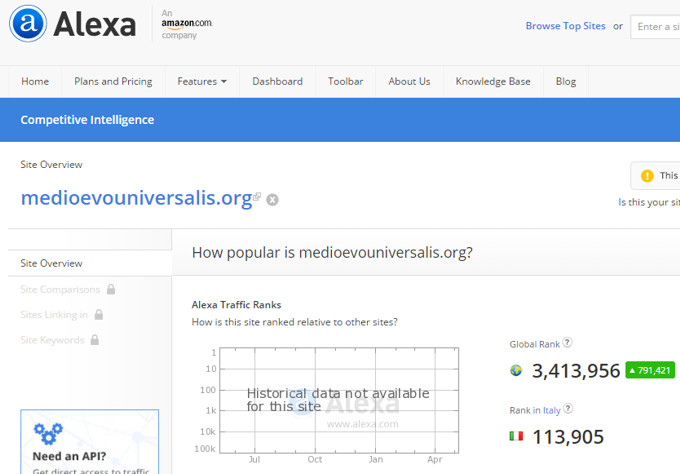Click the yellow warning exclamation icon
Screen dimensions: 680x474
pyautogui.click(x=647, y=176)
